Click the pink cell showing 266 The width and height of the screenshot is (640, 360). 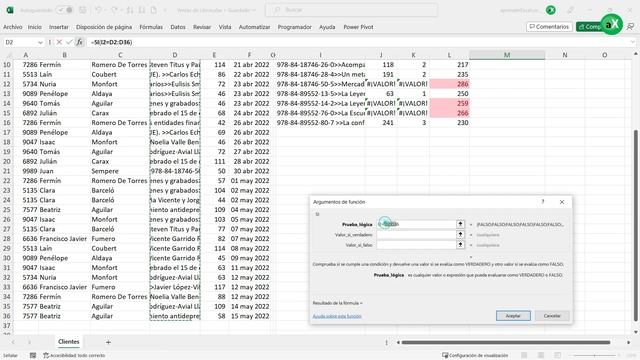(449, 113)
